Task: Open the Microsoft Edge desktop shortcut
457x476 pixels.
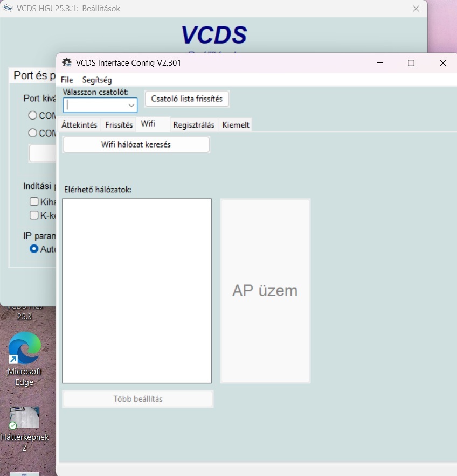Action: pos(25,359)
